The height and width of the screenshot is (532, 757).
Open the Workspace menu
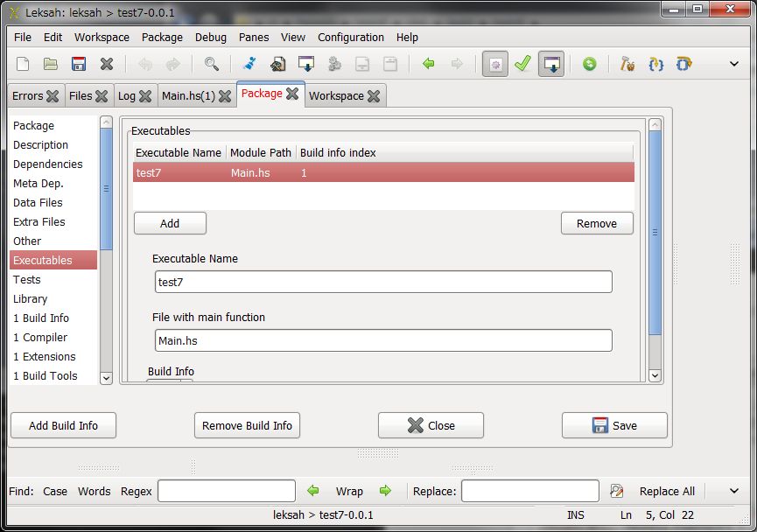102,38
